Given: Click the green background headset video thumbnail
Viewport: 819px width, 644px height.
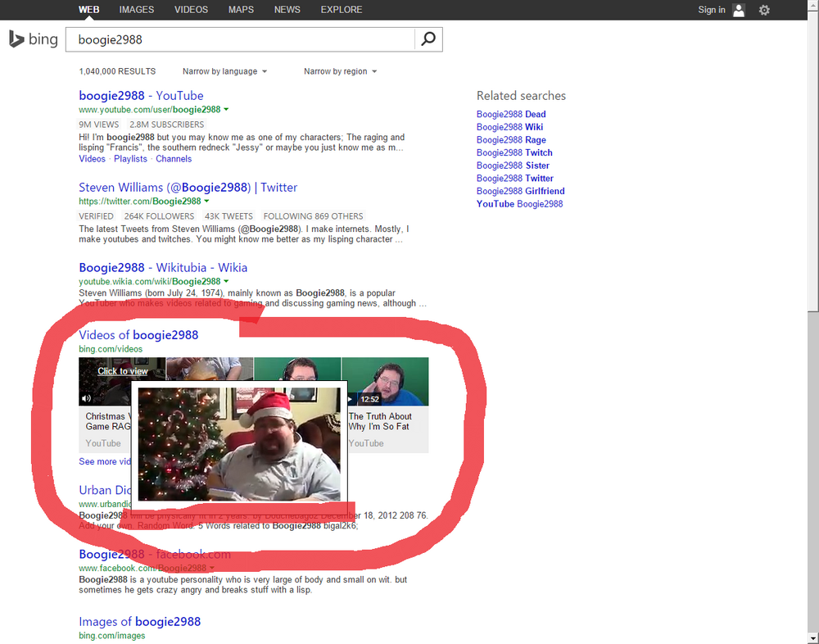Looking at the screenshot, I should [x=297, y=369].
